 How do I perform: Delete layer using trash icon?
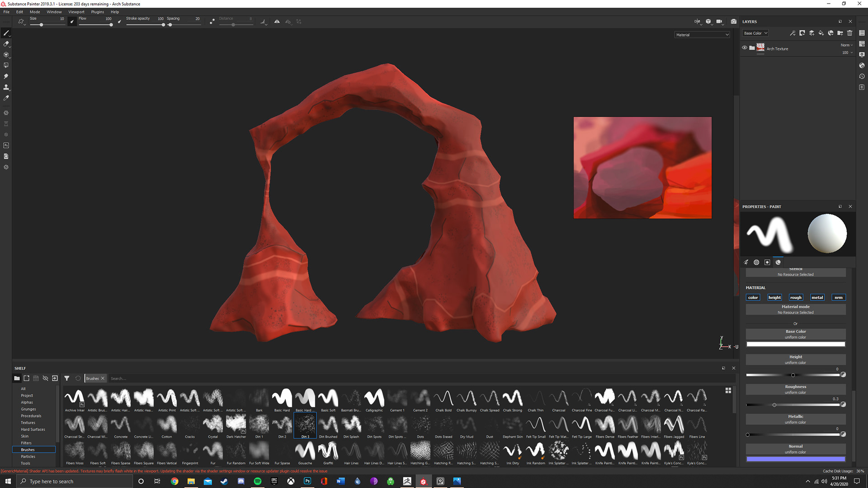[849, 33]
